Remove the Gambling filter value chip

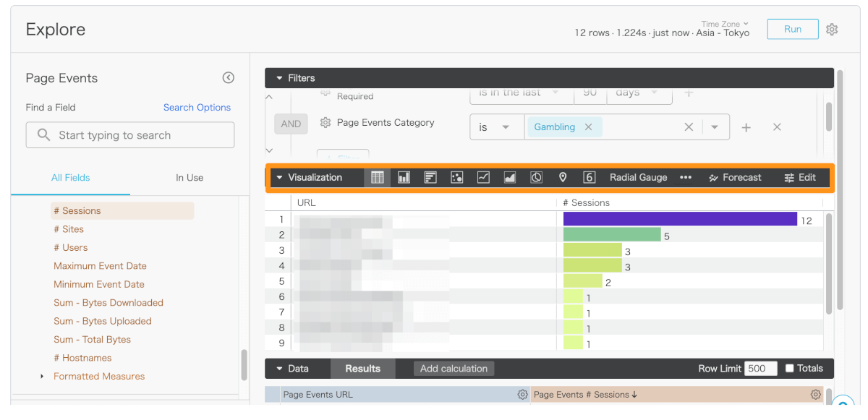pos(588,127)
